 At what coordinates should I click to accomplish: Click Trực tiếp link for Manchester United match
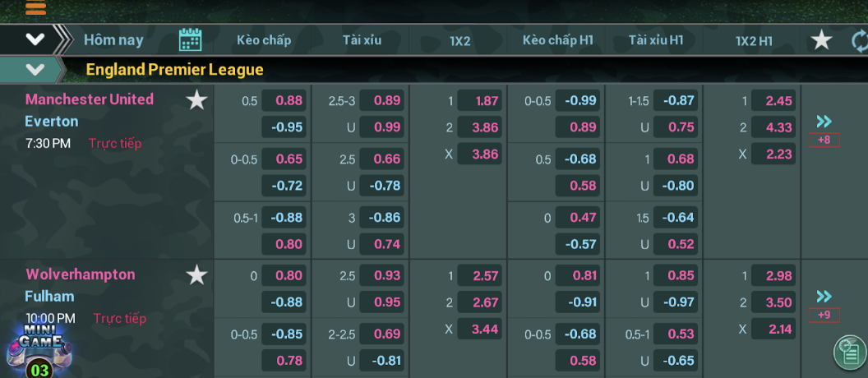[x=115, y=144]
